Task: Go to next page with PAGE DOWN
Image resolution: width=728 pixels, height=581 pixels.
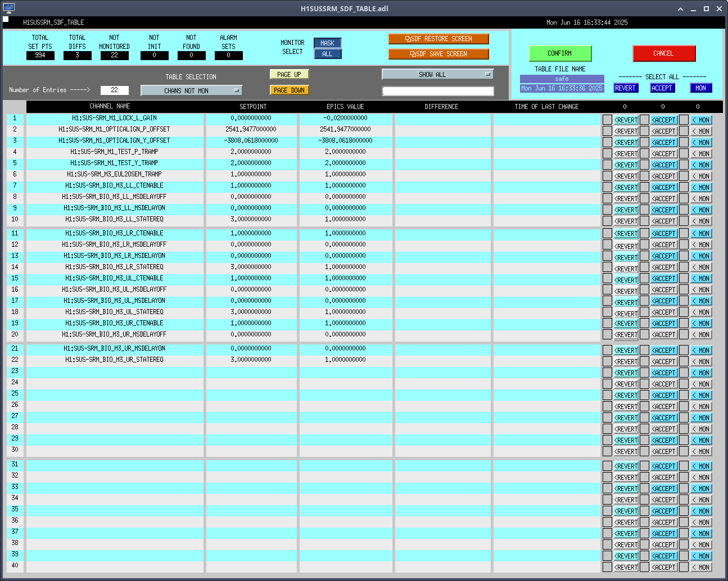Action: (289, 90)
